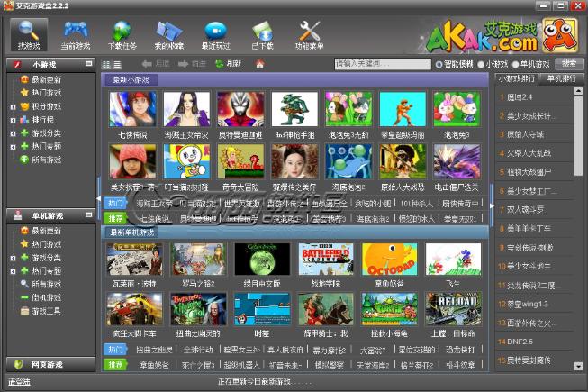Switch to the 单机排行 ranking tab

coord(562,78)
